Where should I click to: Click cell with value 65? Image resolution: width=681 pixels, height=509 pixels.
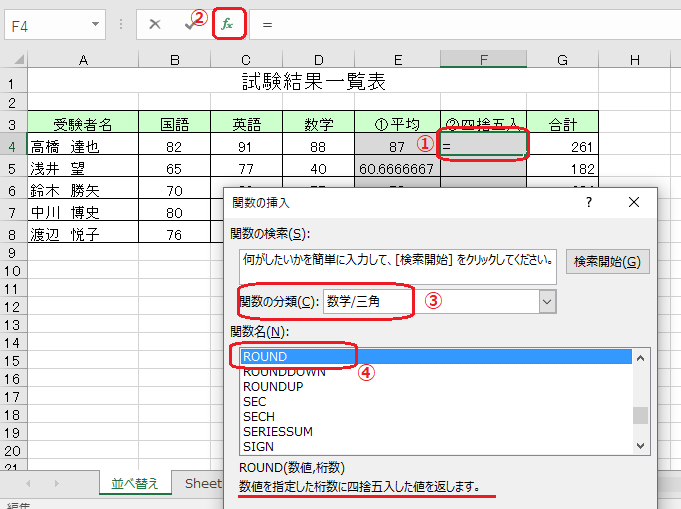(x=175, y=168)
